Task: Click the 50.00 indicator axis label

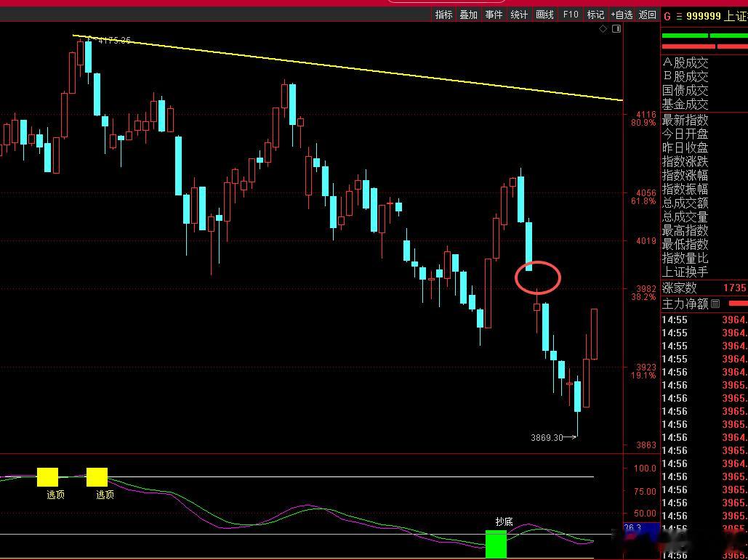Action: [x=645, y=514]
